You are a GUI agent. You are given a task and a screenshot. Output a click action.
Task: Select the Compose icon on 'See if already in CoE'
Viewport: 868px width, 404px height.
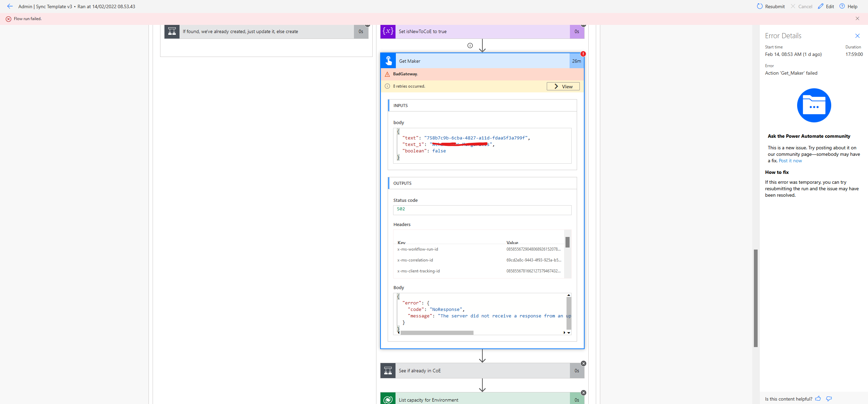click(388, 371)
